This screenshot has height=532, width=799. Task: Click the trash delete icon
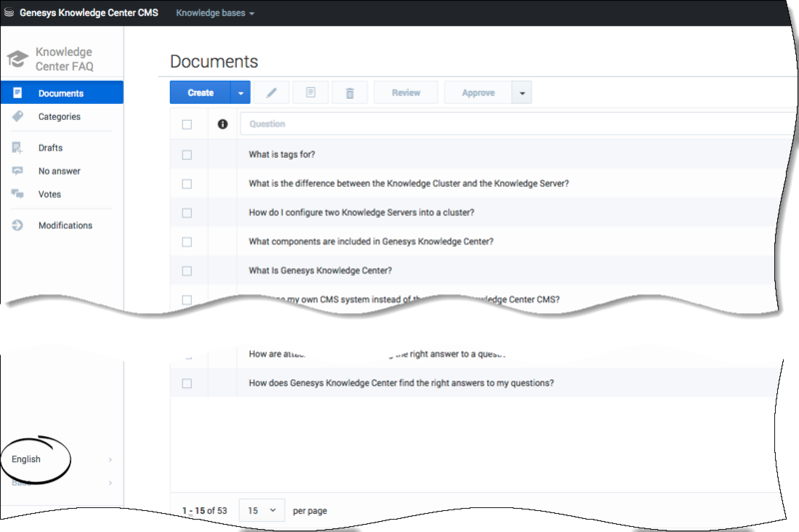coord(350,93)
